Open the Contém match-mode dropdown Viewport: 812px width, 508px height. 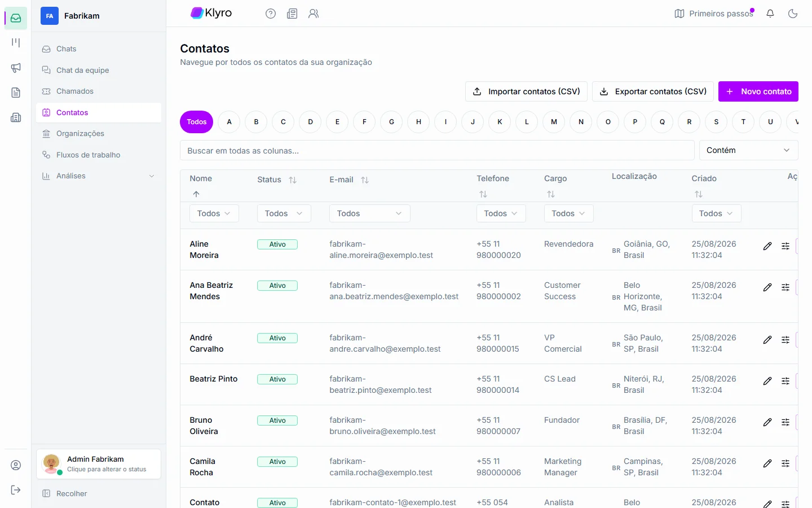coord(748,150)
